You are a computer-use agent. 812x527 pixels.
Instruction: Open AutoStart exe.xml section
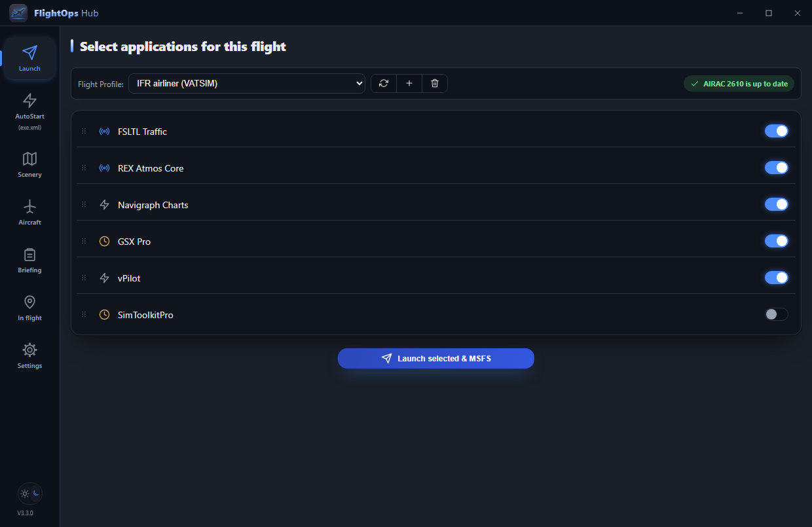[29, 111]
